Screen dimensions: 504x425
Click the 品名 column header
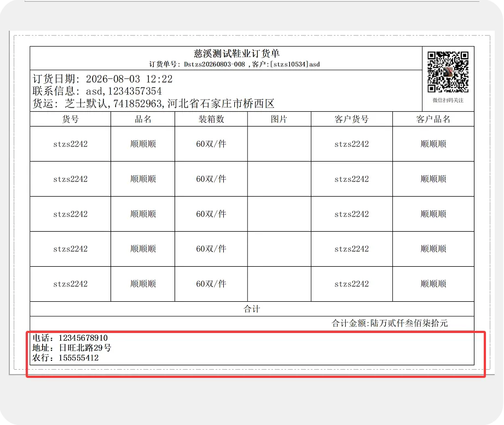pyautogui.click(x=143, y=119)
